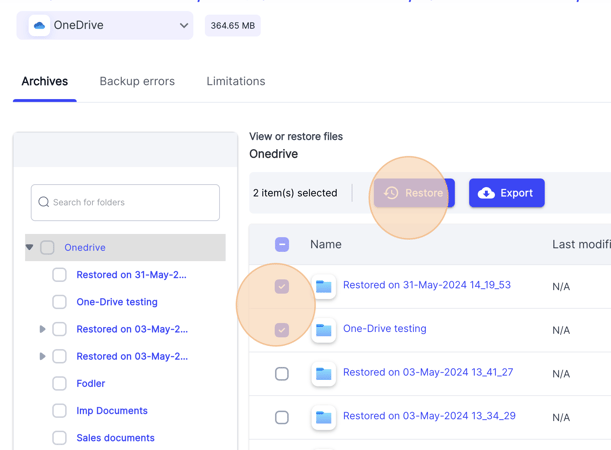Expand second Restored on 03-May-2... node
Screen dimensions: 611x450
point(42,356)
